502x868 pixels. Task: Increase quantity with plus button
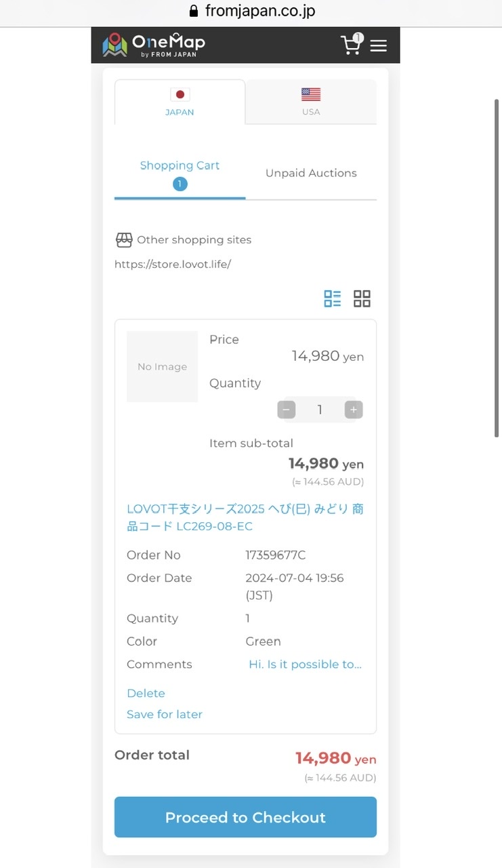[353, 410]
